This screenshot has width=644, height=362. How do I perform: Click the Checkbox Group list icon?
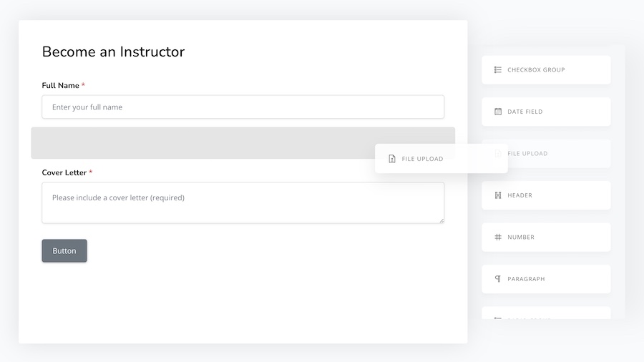(498, 70)
